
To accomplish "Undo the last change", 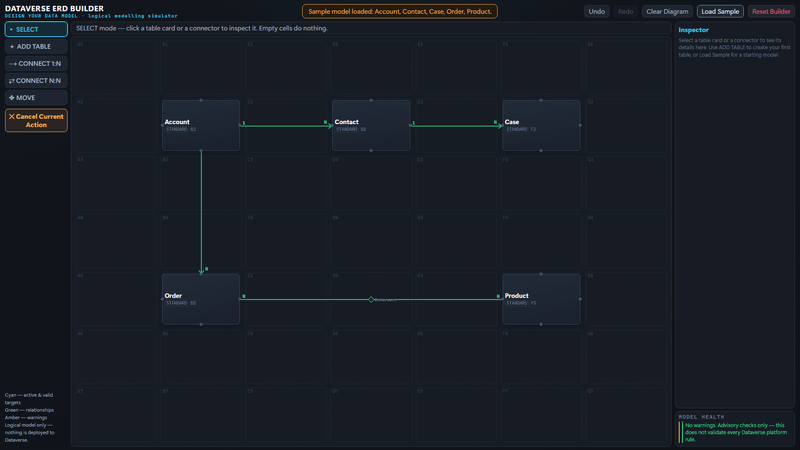I will coord(596,11).
